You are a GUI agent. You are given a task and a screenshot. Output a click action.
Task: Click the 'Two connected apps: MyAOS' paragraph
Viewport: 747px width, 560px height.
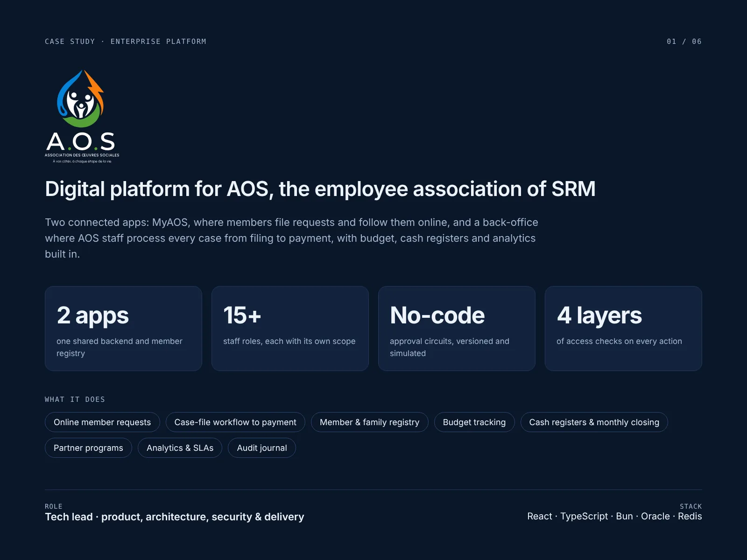coord(292,238)
